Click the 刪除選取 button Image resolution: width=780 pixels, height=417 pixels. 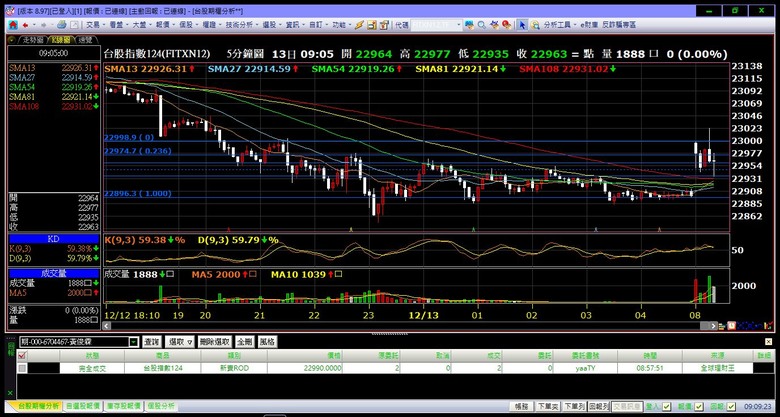pos(214,342)
